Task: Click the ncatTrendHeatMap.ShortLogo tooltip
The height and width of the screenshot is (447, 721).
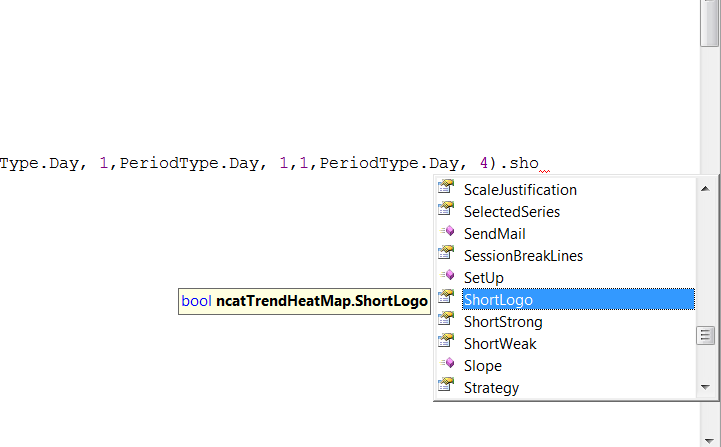Action: pyautogui.click(x=304, y=300)
